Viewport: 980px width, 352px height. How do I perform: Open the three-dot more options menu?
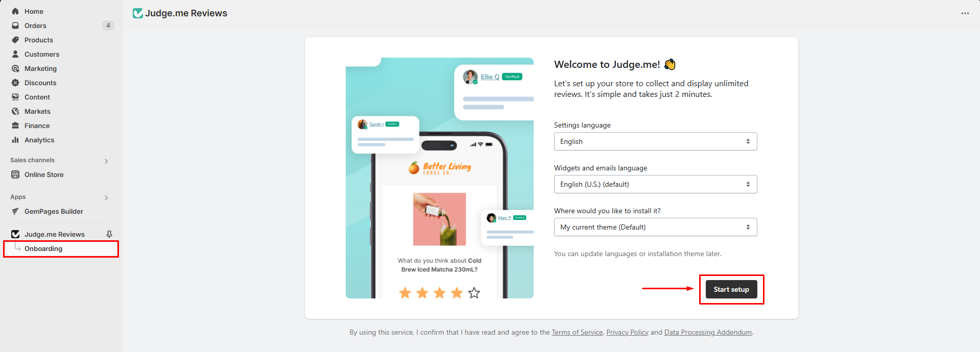[965, 13]
